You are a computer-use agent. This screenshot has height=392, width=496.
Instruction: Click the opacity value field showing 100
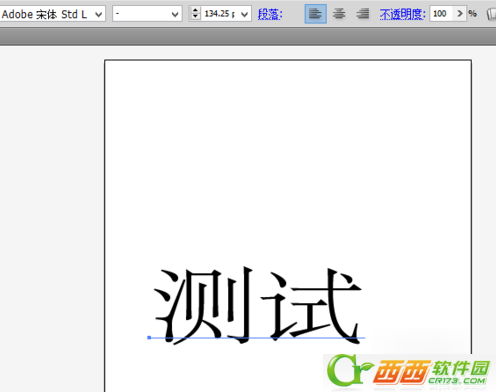(x=442, y=14)
